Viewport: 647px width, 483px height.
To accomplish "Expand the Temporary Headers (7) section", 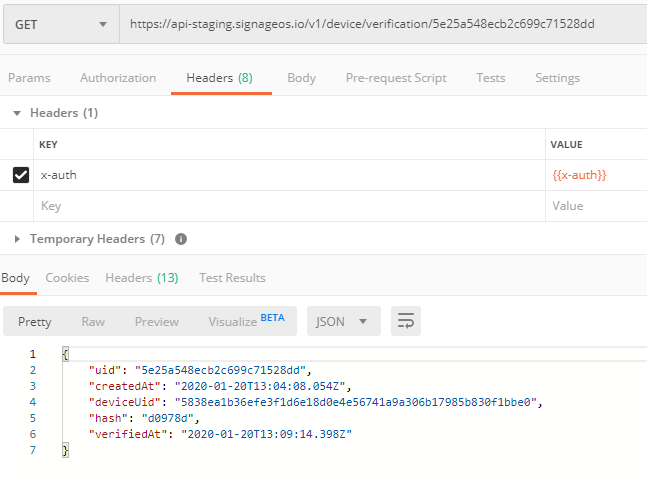I will [17, 239].
